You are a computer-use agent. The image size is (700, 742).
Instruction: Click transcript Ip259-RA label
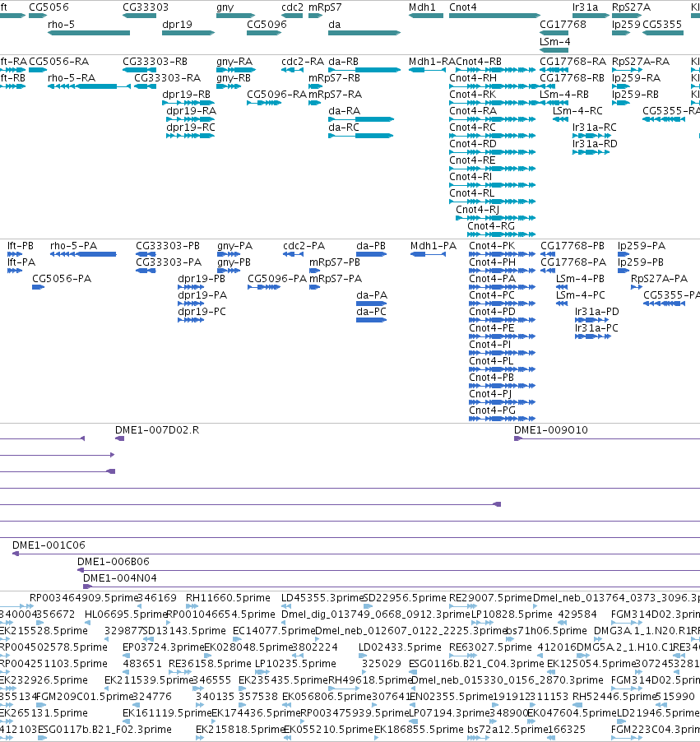pos(635,78)
